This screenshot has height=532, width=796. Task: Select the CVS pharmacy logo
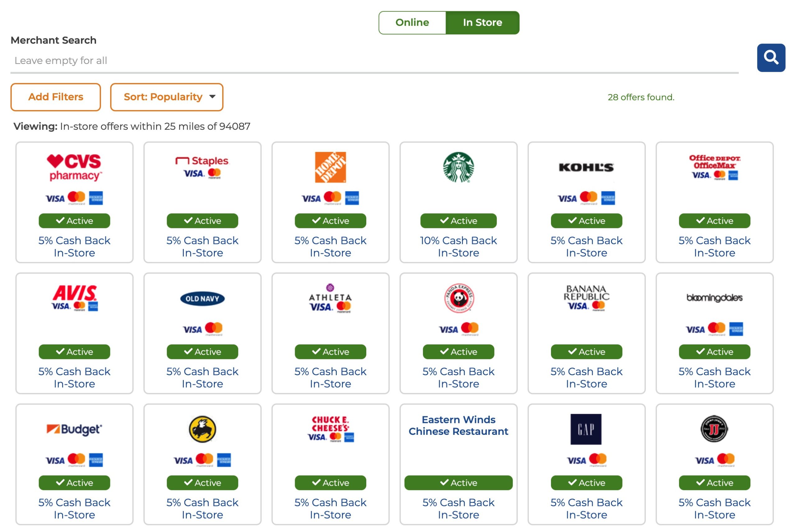74,167
